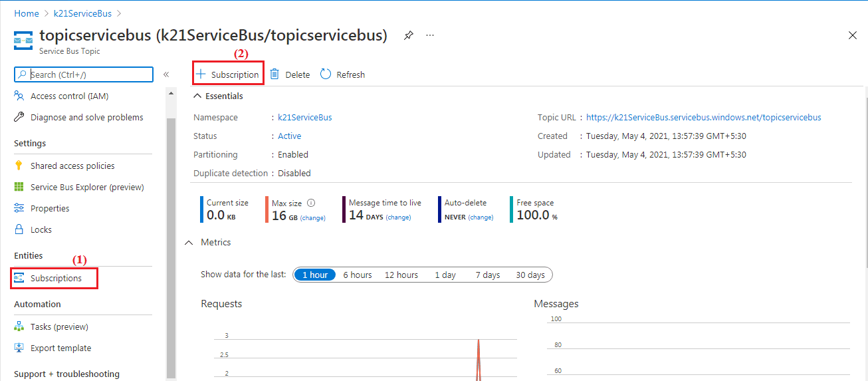Collapse the Essentials section
This screenshot has height=381, width=868.
click(197, 96)
